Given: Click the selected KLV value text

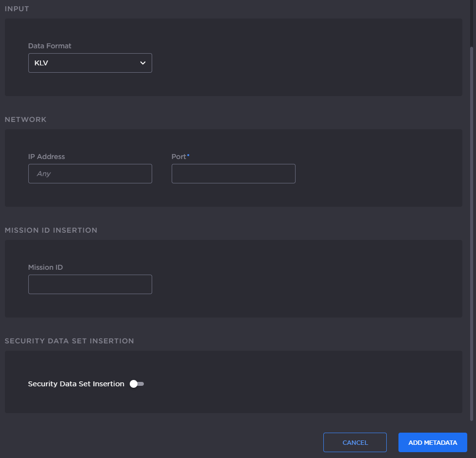Looking at the screenshot, I should tap(41, 63).
